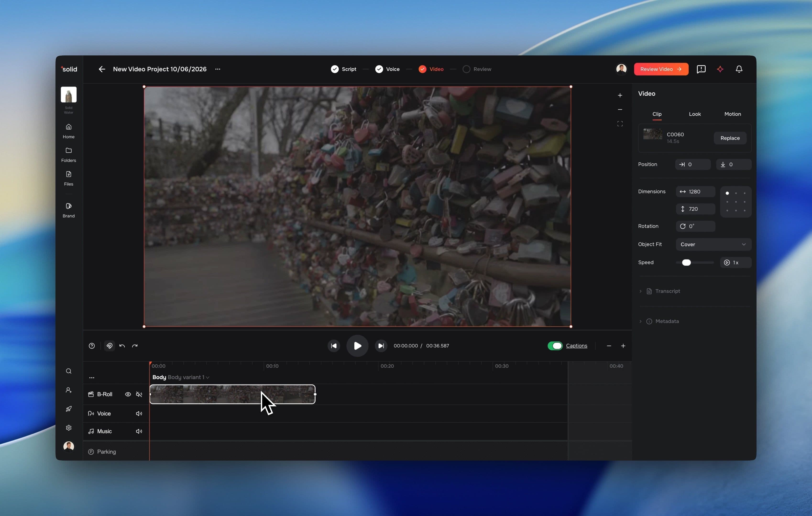The height and width of the screenshot is (516, 812).
Task: Click the Captions link
Action: [x=576, y=346]
